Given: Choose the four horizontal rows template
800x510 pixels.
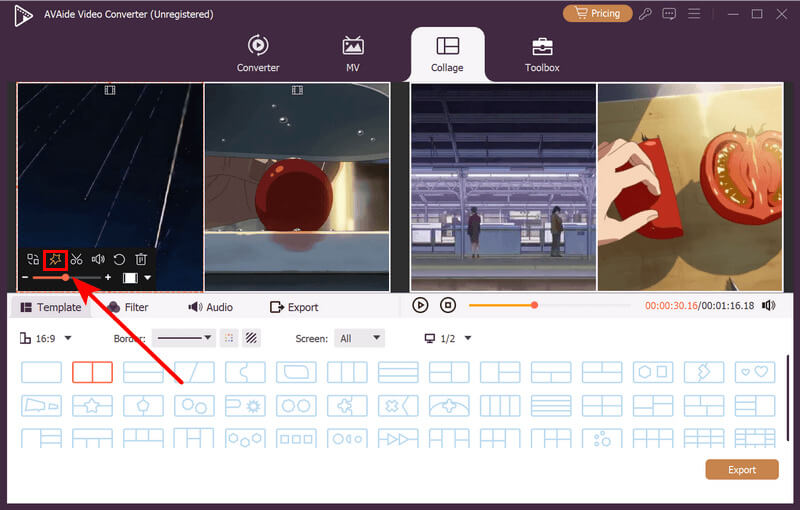Looking at the screenshot, I should click(551, 406).
